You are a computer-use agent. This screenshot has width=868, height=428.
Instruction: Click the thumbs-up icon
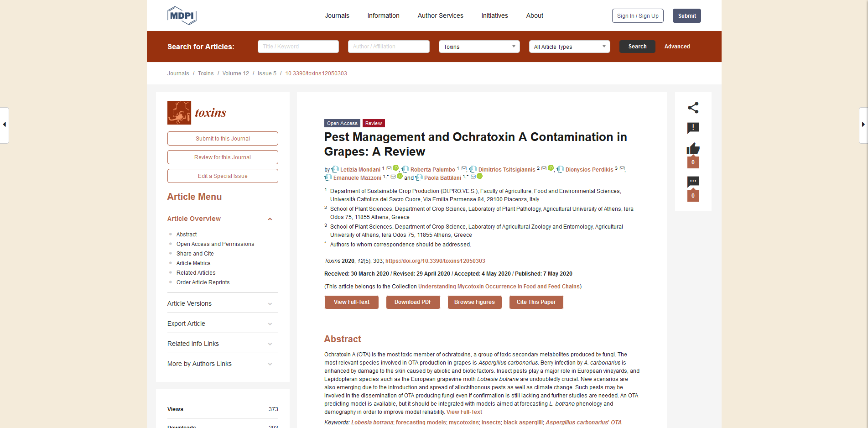[x=693, y=149]
